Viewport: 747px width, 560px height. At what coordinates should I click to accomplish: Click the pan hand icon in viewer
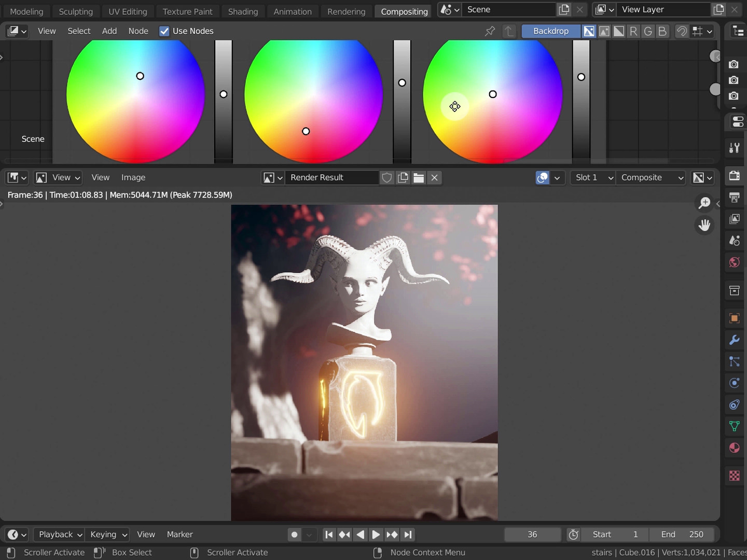[704, 225]
